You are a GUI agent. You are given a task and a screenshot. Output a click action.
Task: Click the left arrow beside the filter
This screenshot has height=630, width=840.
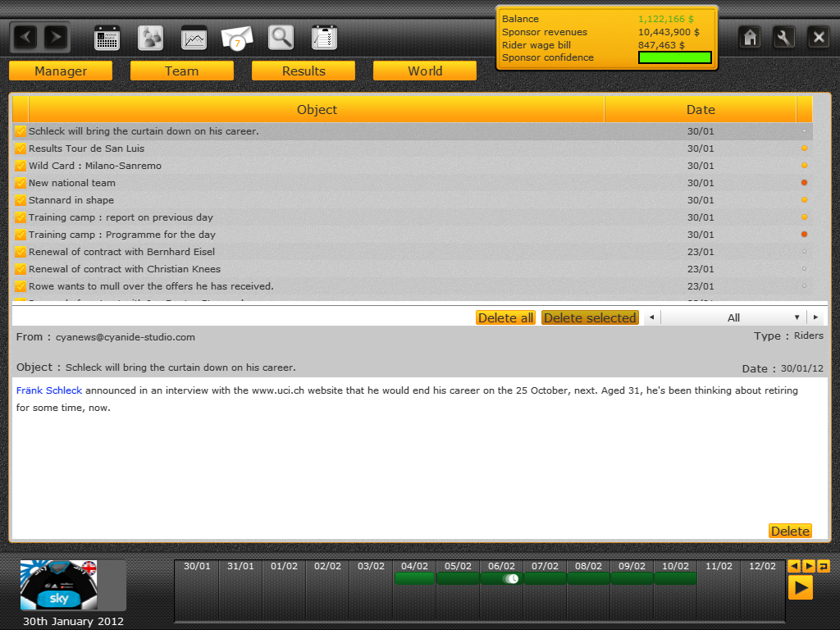pos(652,317)
